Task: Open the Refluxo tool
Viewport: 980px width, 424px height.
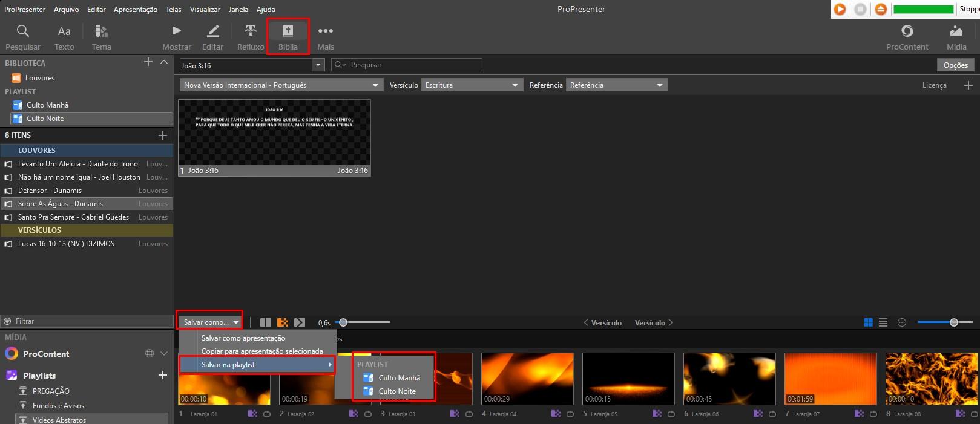Action: coord(251,37)
